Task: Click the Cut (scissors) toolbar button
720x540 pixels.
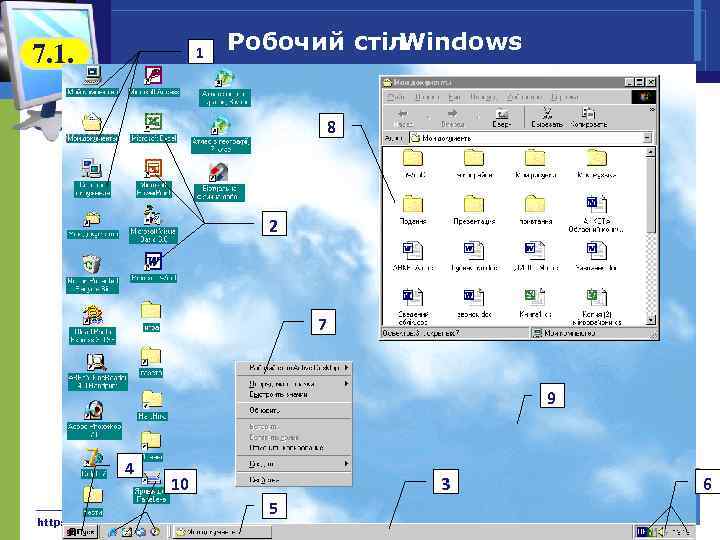Action: pyautogui.click(x=547, y=118)
